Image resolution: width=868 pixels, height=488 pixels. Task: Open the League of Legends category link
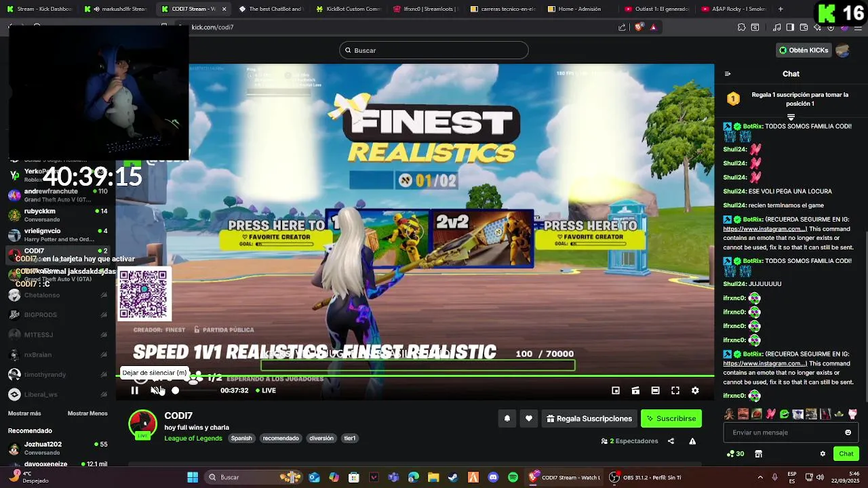click(193, 439)
